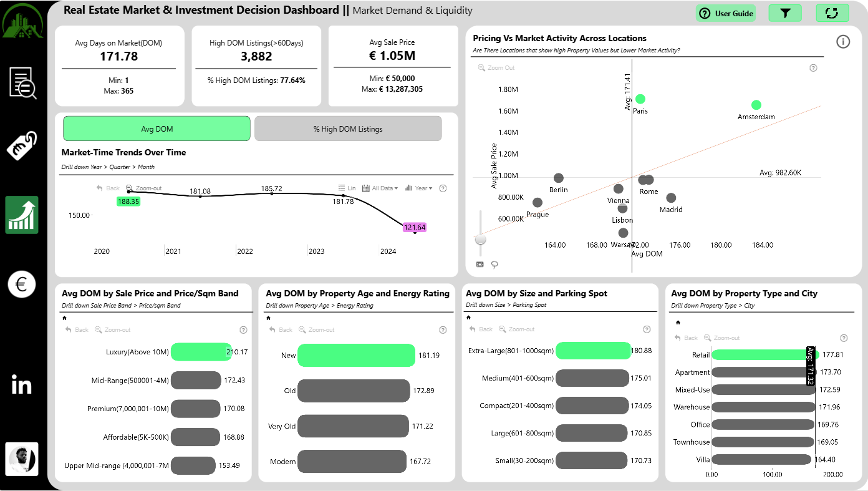Select the green growth chart sidebar icon
This screenshot has width=868, height=491.
[22, 215]
